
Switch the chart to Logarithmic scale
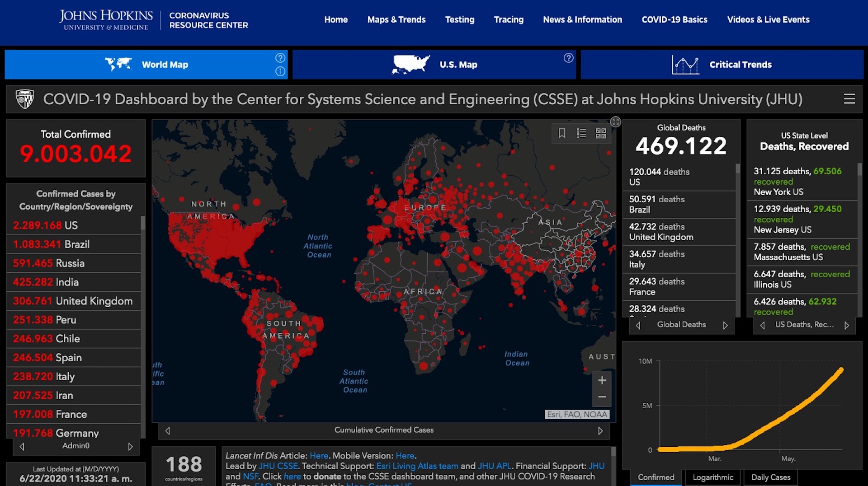pyautogui.click(x=712, y=477)
